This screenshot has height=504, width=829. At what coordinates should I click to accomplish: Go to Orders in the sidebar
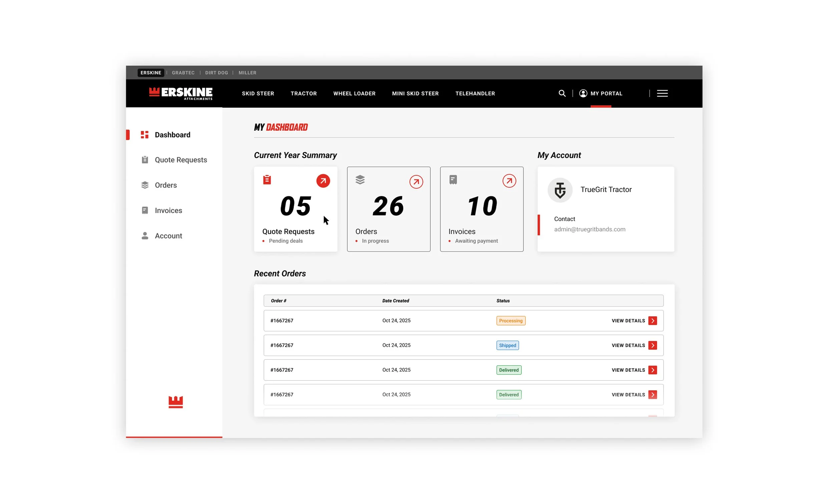pos(165,185)
